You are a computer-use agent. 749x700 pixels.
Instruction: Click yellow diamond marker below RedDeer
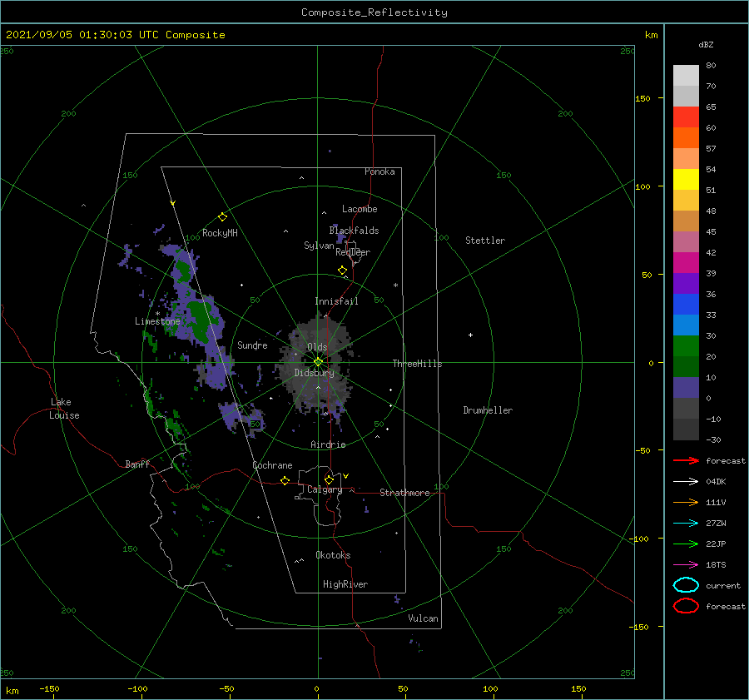[x=342, y=271]
